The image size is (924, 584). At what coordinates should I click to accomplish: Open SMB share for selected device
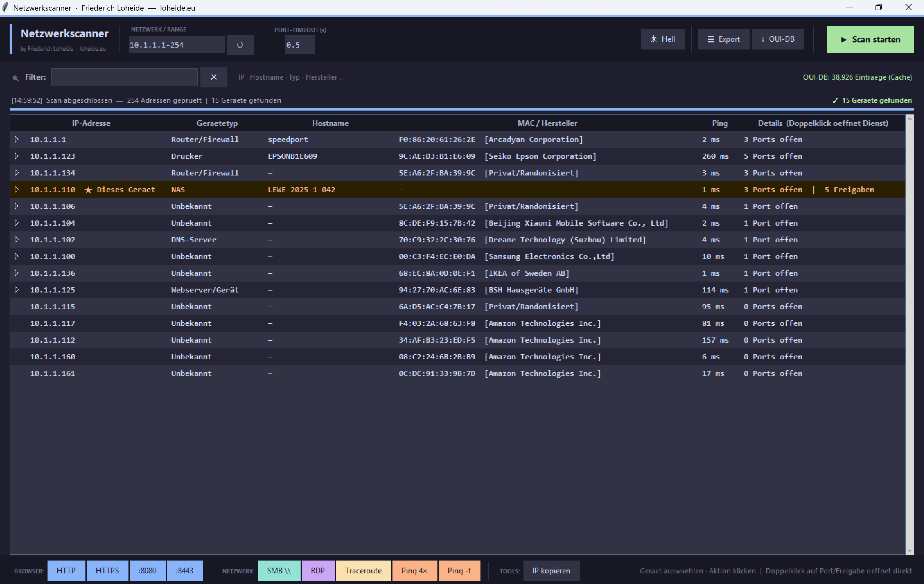(279, 571)
